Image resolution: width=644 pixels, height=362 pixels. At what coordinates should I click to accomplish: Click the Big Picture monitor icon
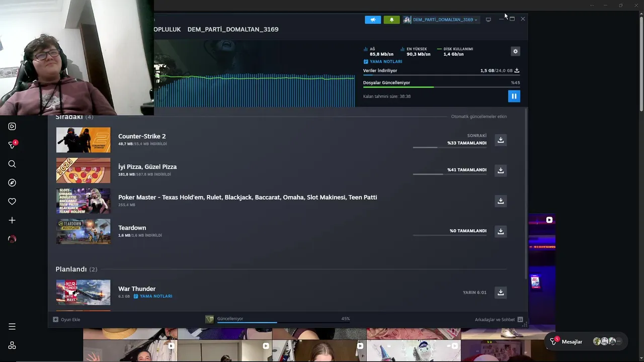pos(488,20)
